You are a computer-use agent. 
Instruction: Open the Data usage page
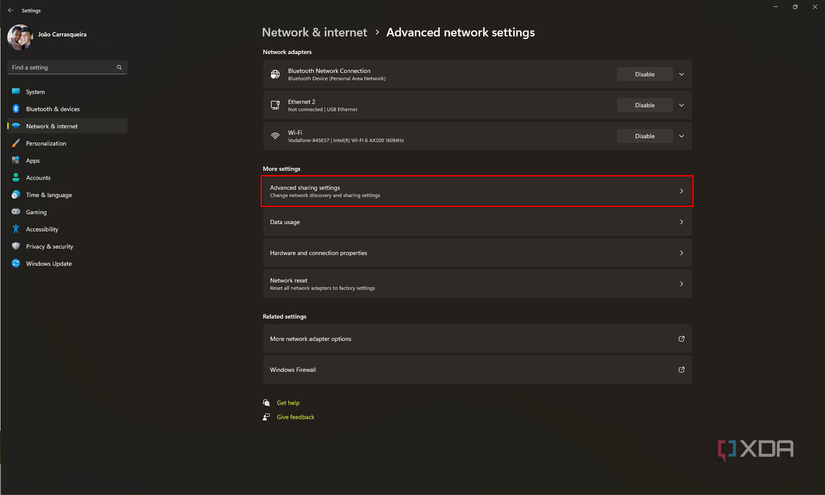coord(477,222)
